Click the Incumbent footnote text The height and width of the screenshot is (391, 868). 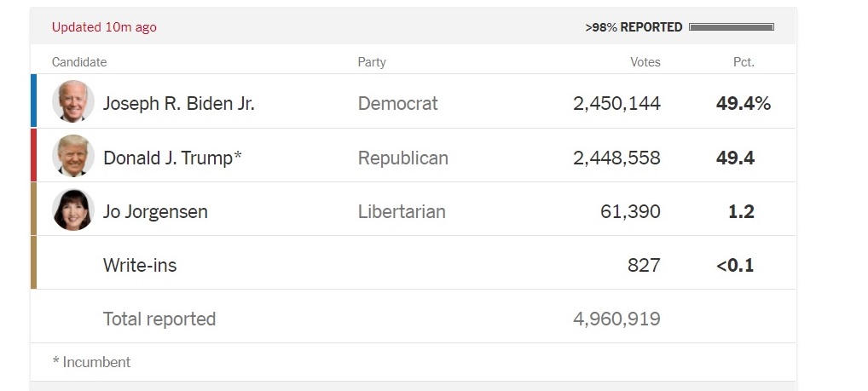coord(91,362)
